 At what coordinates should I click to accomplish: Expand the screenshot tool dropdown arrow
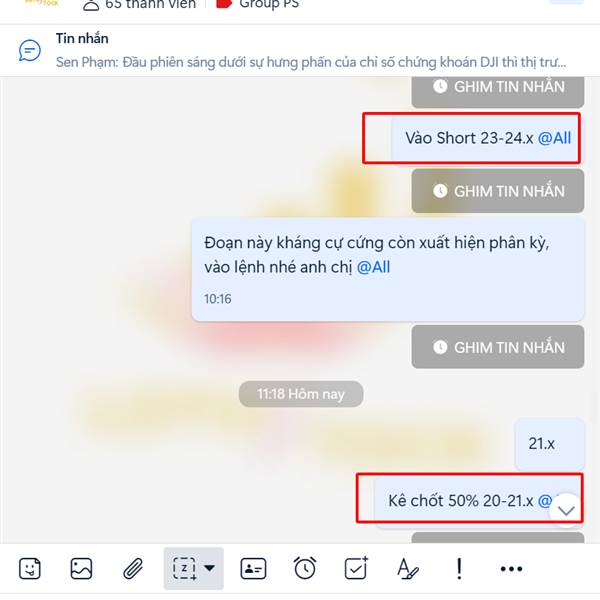pyautogui.click(x=209, y=568)
